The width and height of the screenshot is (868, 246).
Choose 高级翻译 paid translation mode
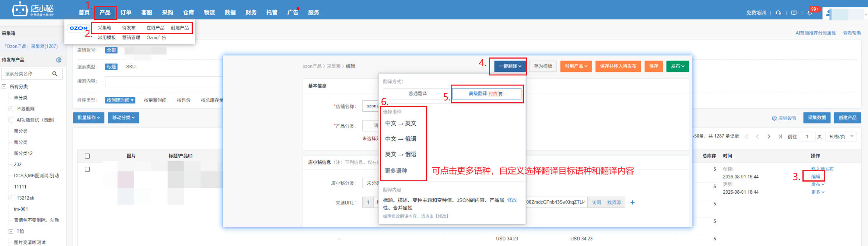tap(486, 94)
